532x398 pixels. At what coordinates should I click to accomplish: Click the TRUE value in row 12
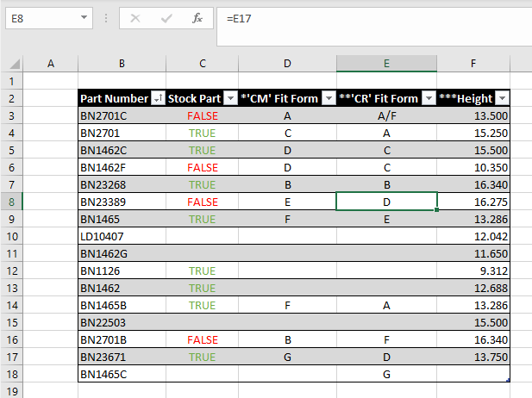(203, 271)
